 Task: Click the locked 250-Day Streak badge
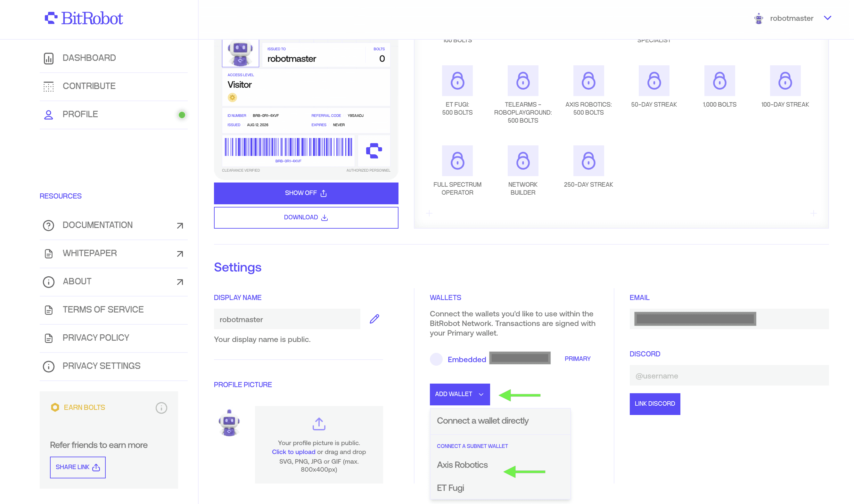click(588, 161)
